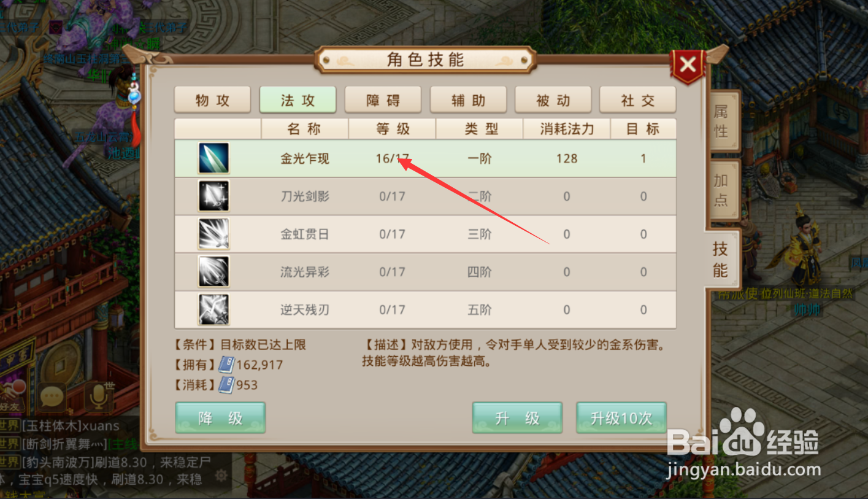Open the 加点 side tab
This screenshot has width=868, height=499.
722,190
